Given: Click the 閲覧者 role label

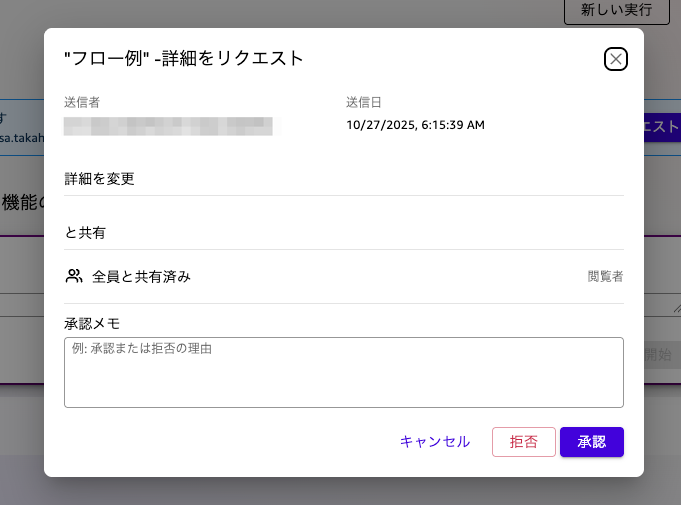Looking at the screenshot, I should click(x=605, y=277).
